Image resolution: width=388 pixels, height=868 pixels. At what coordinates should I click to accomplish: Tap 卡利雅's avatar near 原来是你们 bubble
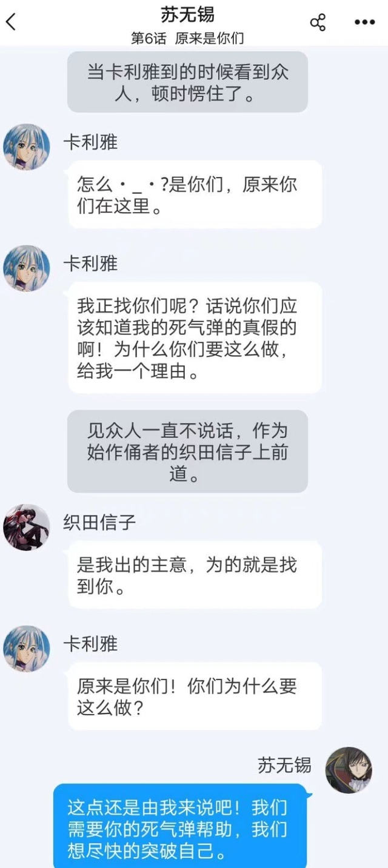click(27, 649)
